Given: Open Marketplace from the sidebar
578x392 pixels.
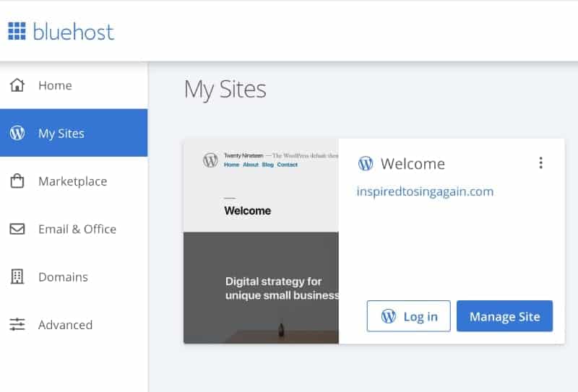Looking at the screenshot, I should (74, 181).
